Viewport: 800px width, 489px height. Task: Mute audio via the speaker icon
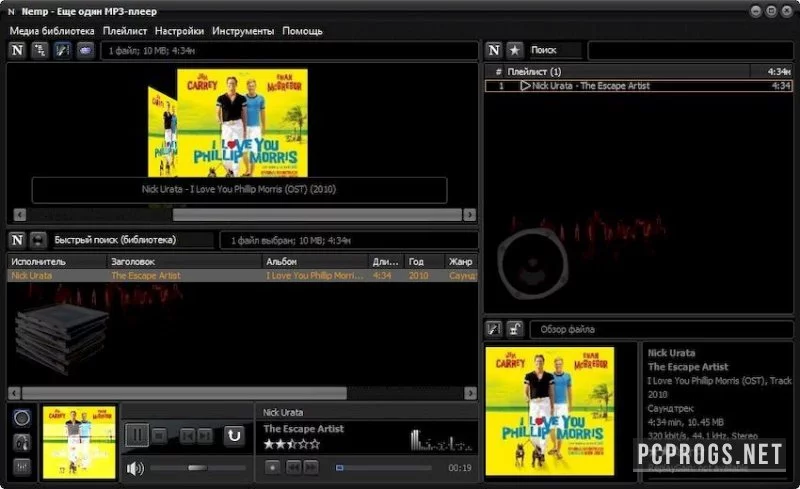135,468
